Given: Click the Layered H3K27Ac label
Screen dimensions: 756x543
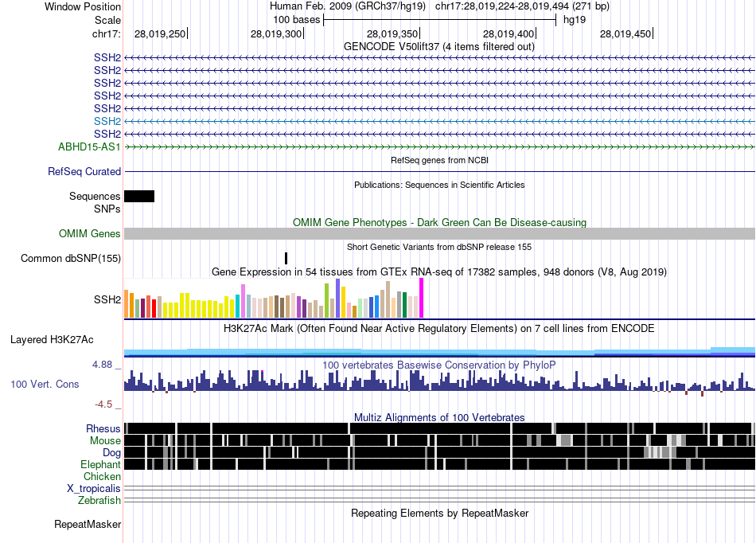Looking at the screenshot, I should click(52, 339).
